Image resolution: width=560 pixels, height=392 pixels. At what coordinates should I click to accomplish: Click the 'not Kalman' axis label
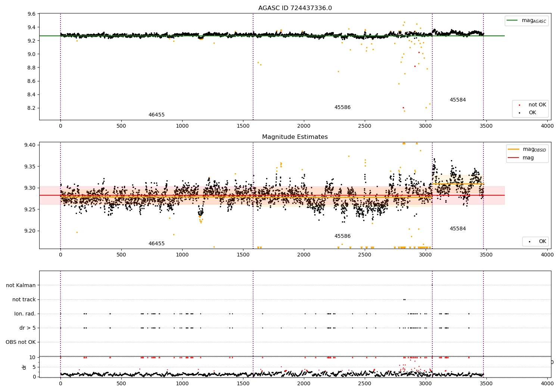tap(21, 286)
